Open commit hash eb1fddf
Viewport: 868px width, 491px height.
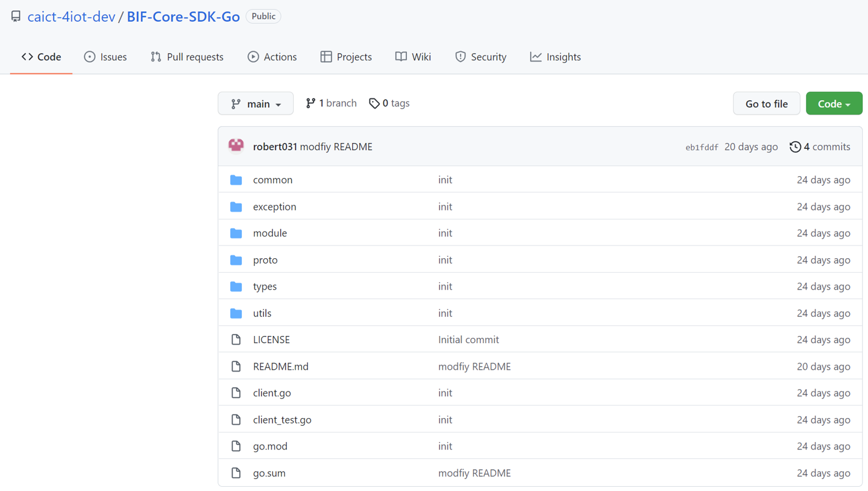click(702, 147)
